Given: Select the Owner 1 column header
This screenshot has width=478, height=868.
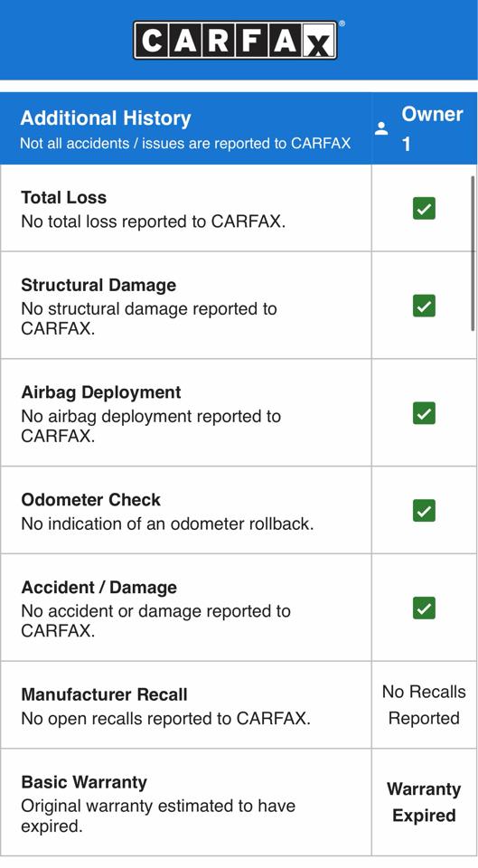Looking at the screenshot, I should pyautogui.click(x=425, y=129).
